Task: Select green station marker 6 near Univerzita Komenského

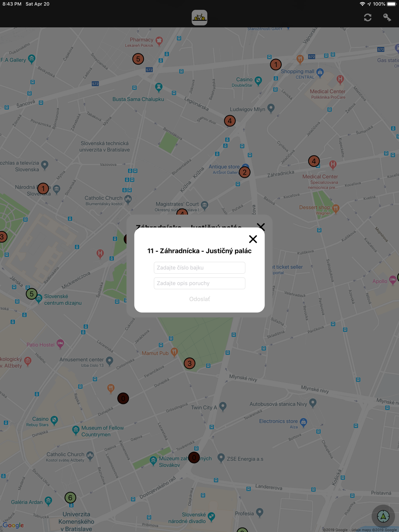Action: click(x=70, y=497)
